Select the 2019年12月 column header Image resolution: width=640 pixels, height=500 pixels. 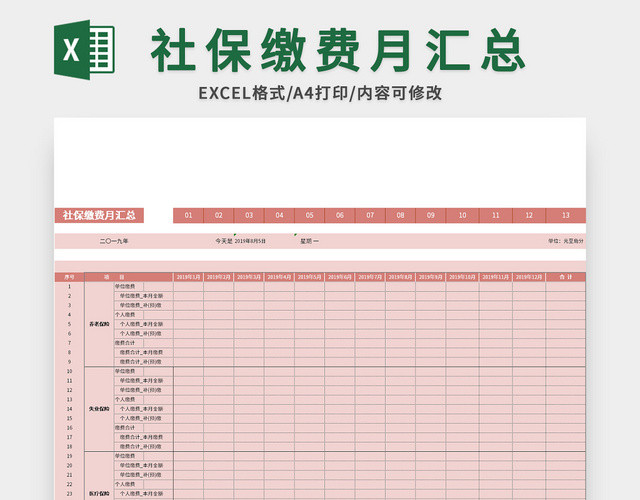[529, 277]
